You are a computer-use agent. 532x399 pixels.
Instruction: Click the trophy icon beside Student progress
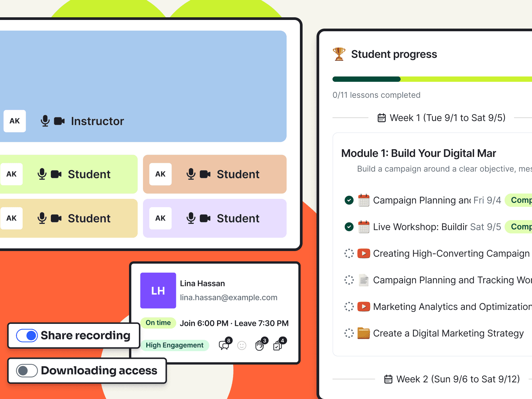click(339, 54)
